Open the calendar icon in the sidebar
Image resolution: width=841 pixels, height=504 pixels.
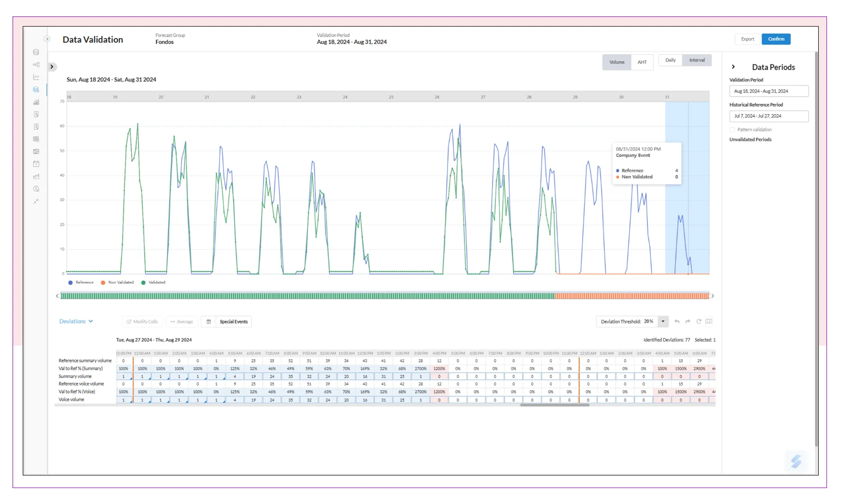point(36,164)
